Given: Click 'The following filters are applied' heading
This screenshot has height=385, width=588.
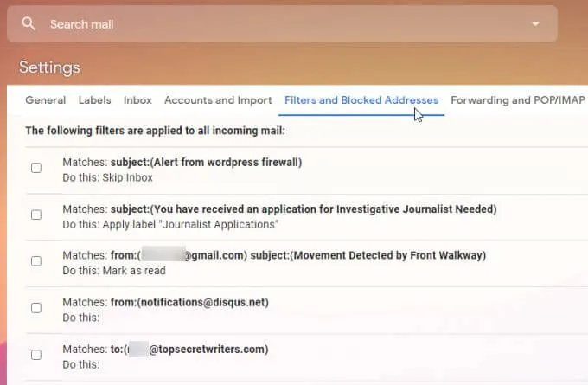Looking at the screenshot, I should 156,131.
